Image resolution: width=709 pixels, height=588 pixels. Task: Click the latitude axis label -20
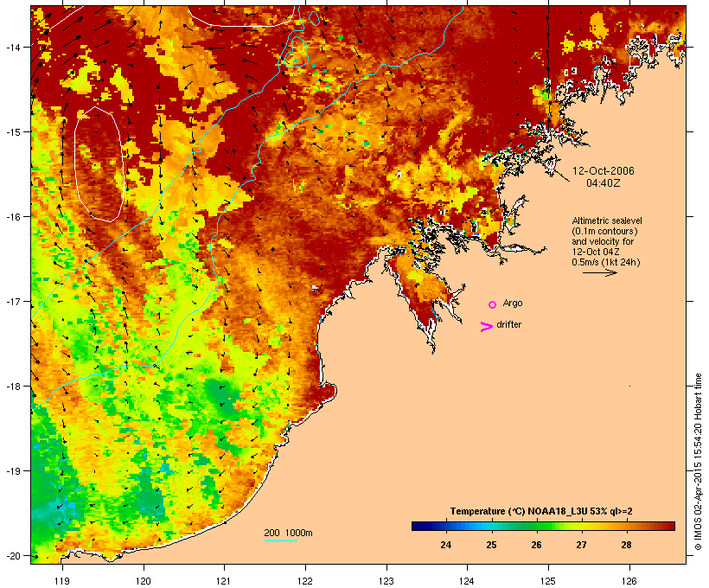12,556
